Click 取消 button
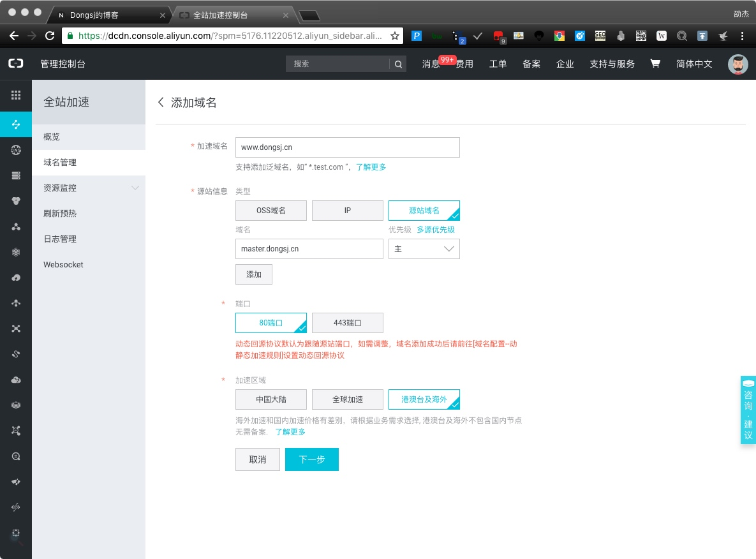 [x=258, y=459]
